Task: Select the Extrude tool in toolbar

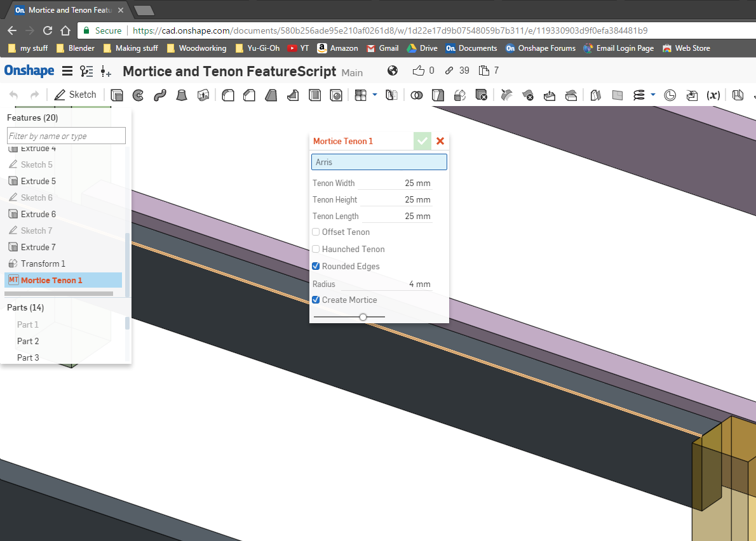Action: [117, 95]
